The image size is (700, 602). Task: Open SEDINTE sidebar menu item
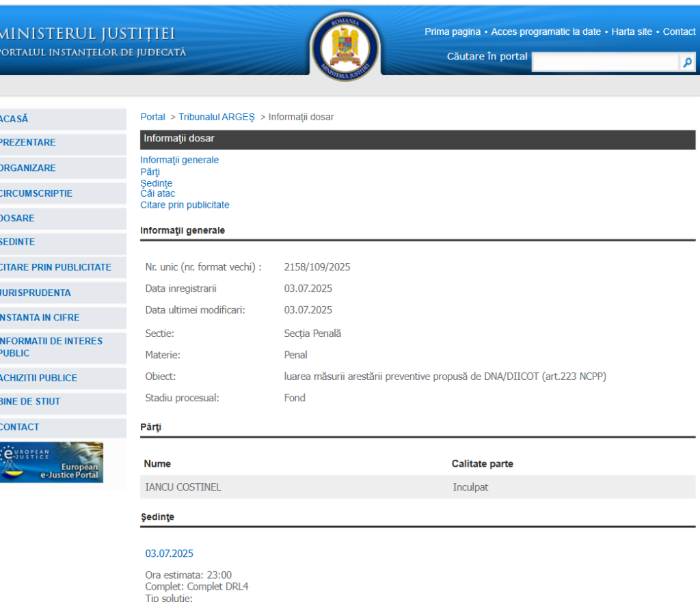point(63,243)
